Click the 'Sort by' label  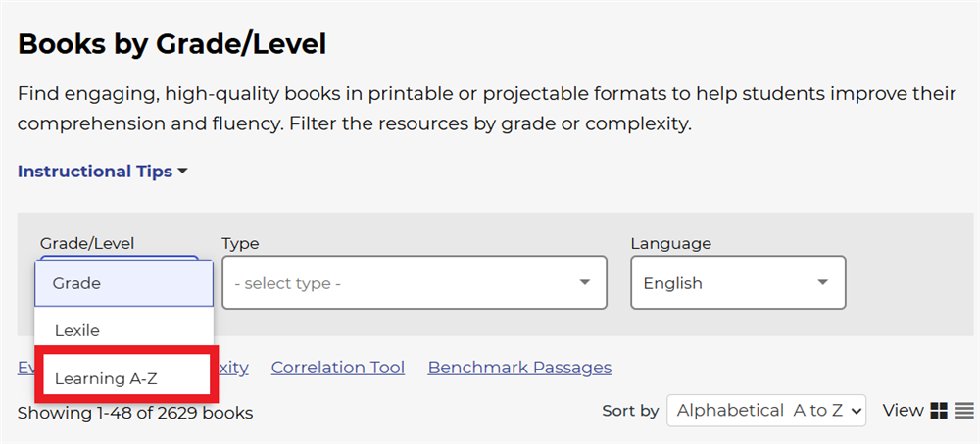[630, 411]
